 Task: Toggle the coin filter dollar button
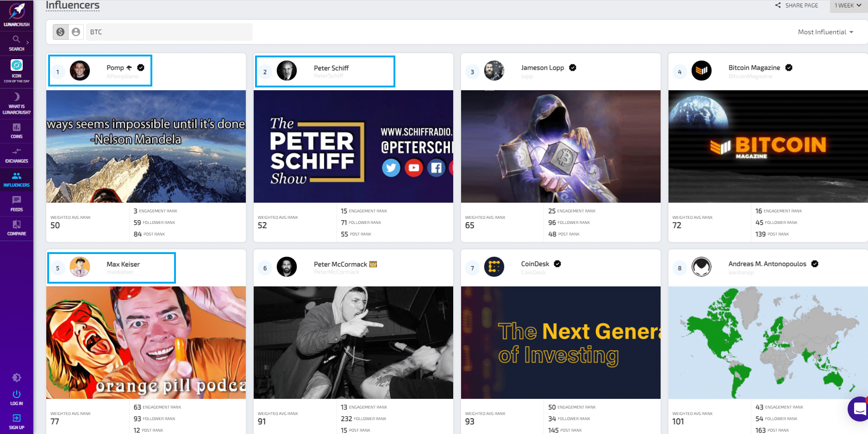(x=61, y=32)
